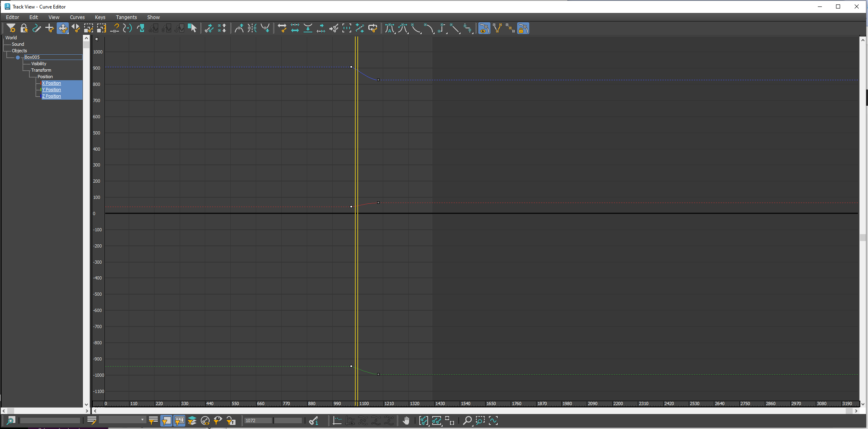Open the track selection dropdown near bottom left
This screenshot has width=868, height=429.
tap(121, 420)
